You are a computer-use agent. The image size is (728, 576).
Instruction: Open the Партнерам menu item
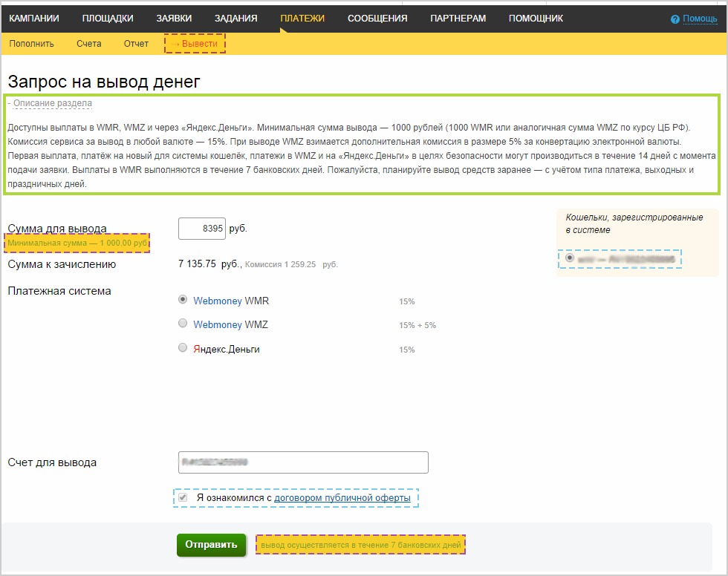pyautogui.click(x=458, y=19)
